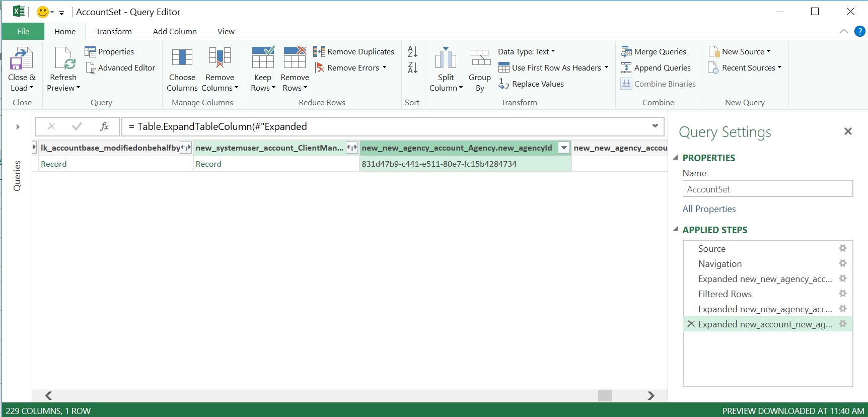Click the Group By icon
Image resolution: width=868 pixels, height=417 pixels.
tap(480, 57)
